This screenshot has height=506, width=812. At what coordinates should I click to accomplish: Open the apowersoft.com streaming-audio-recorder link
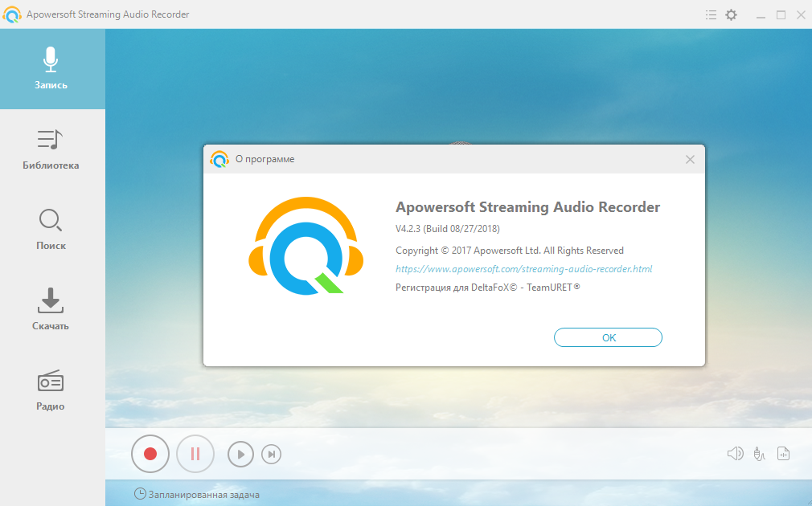click(523, 268)
